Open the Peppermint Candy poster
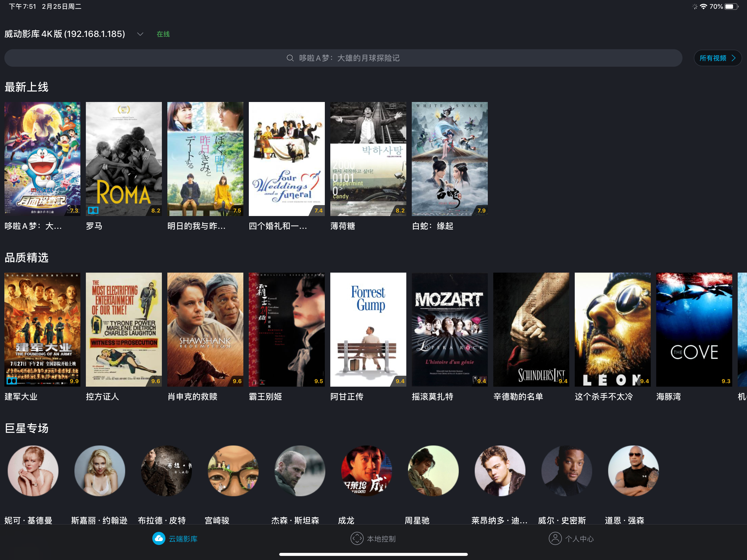747x560 pixels. (368, 159)
